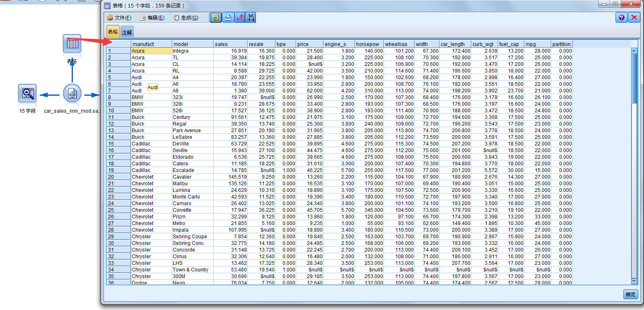
Task: Click the Acura cell in row 1
Action: pos(152,51)
